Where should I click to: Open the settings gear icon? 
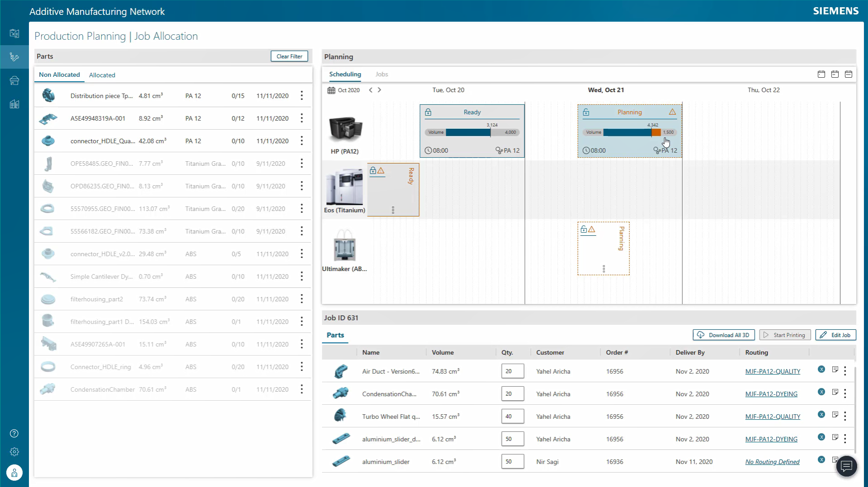point(14,452)
